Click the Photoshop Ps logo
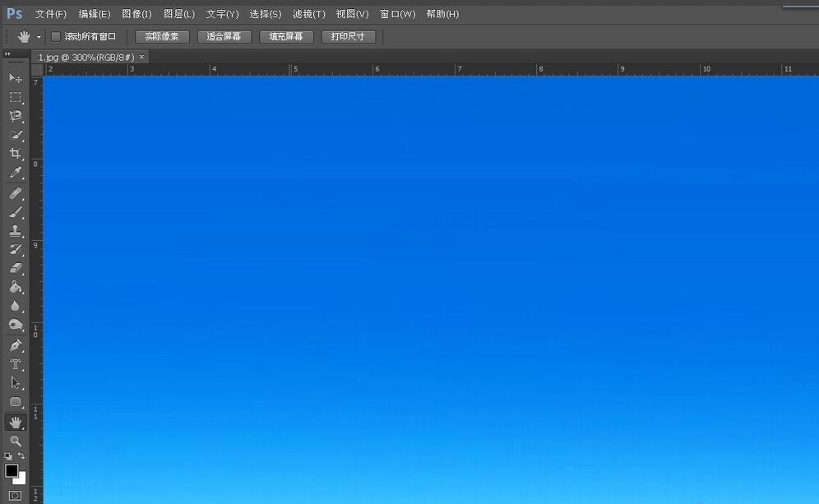This screenshot has width=819, height=504. [x=15, y=14]
